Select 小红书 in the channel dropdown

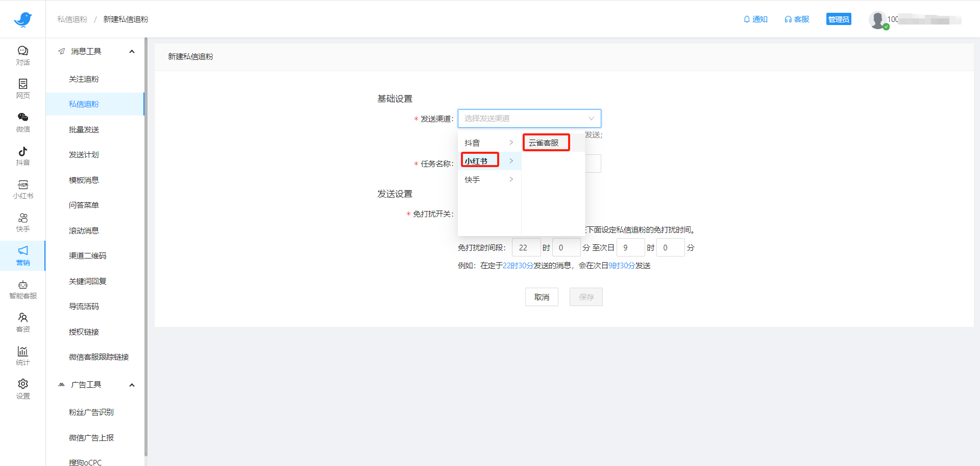click(x=479, y=160)
